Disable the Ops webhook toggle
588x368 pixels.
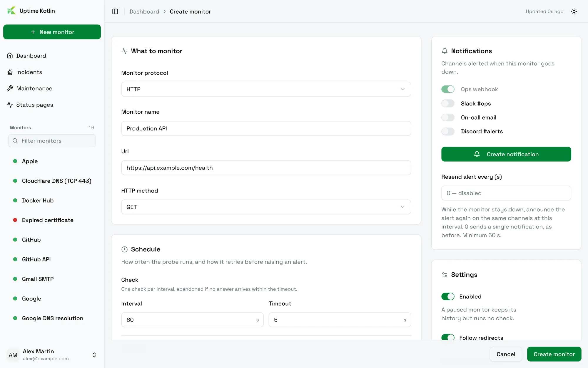tap(448, 89)
